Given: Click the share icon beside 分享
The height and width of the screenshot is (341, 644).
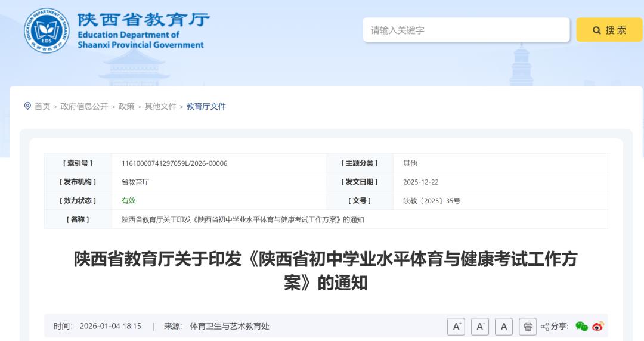Looking at the screenshot, I should [x=544, y=326].
